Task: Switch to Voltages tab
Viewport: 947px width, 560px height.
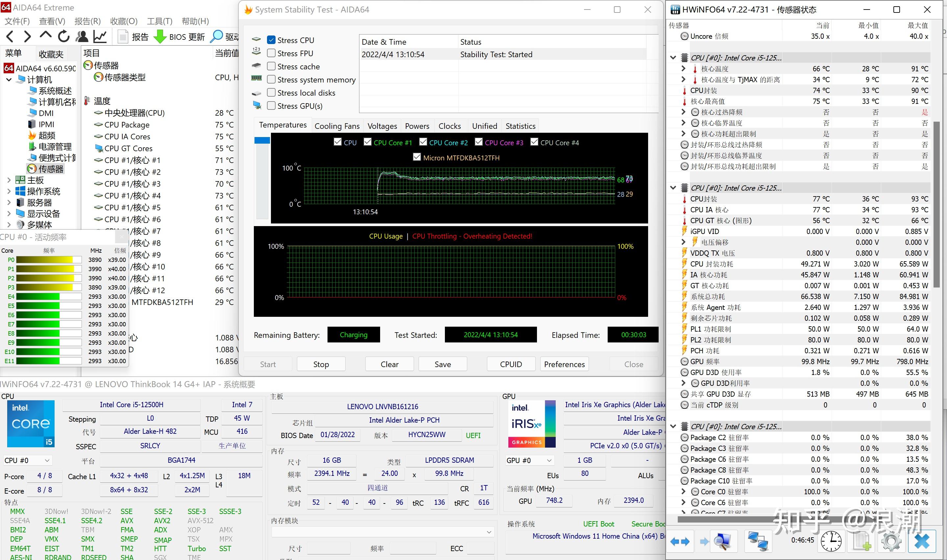Action: pyautogui.click(x=382, y=126)
